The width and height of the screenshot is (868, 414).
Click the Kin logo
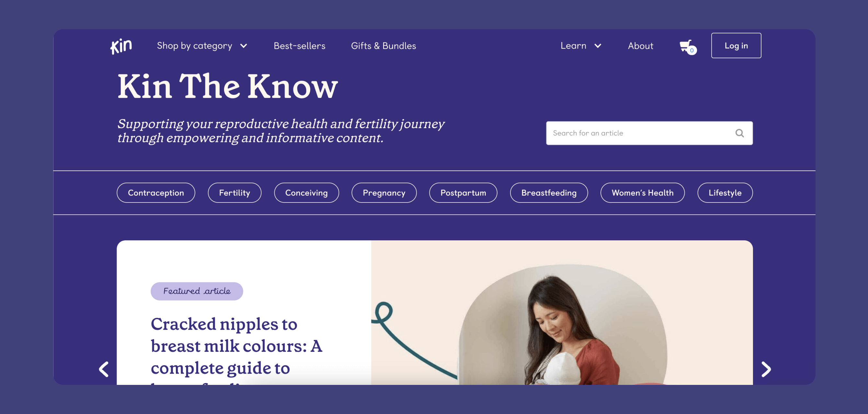[121, 46]
